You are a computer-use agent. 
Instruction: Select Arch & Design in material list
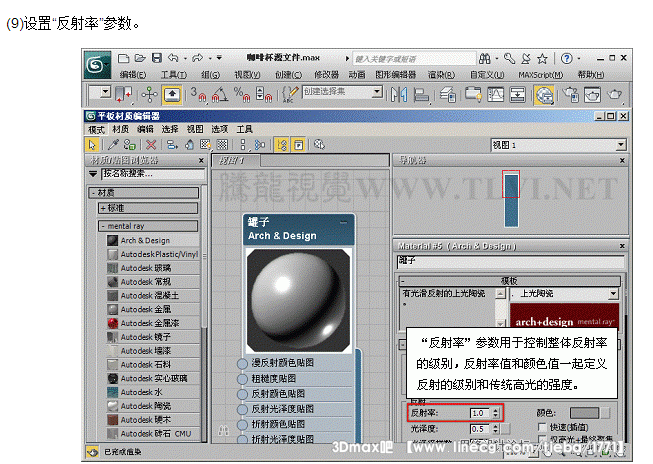(x=153, y=240)
